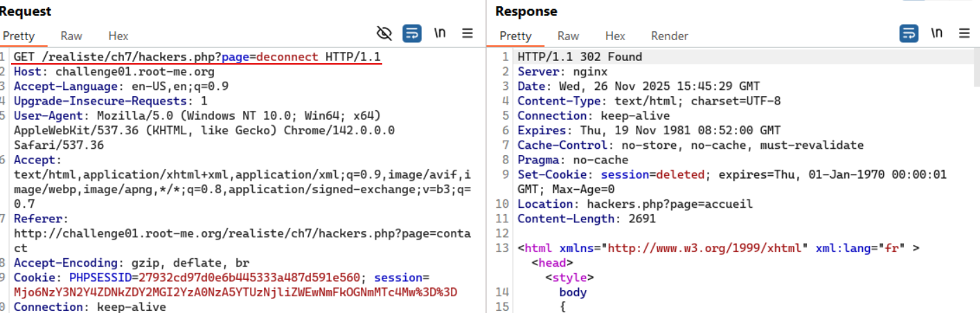Screen dimensions: 980x313
Task: Toggle word wrap icon in Response panel
Action: (909, 33)
